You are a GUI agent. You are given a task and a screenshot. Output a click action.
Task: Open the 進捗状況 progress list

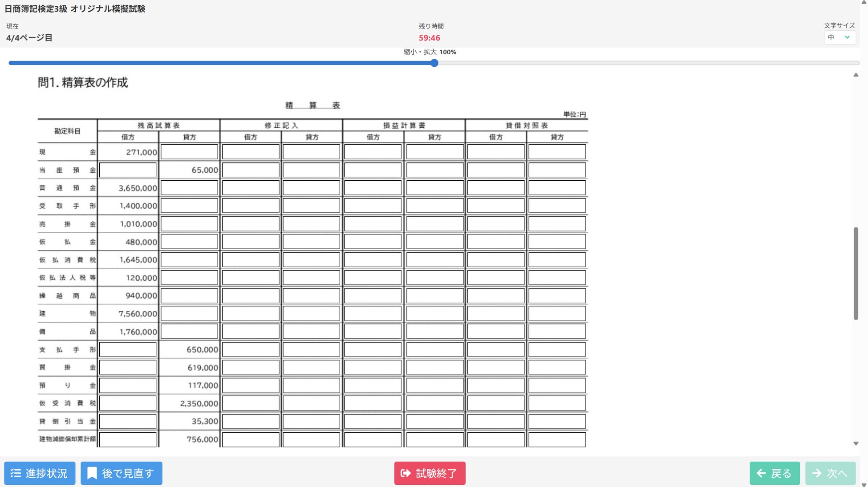(x=40, y=473)
